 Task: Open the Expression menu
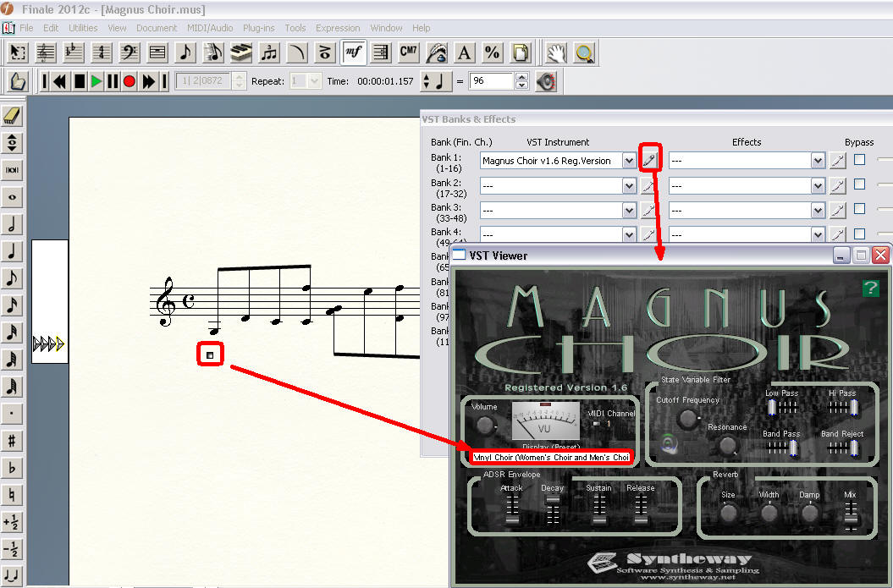pyautogui.click(x=338, y=28)
